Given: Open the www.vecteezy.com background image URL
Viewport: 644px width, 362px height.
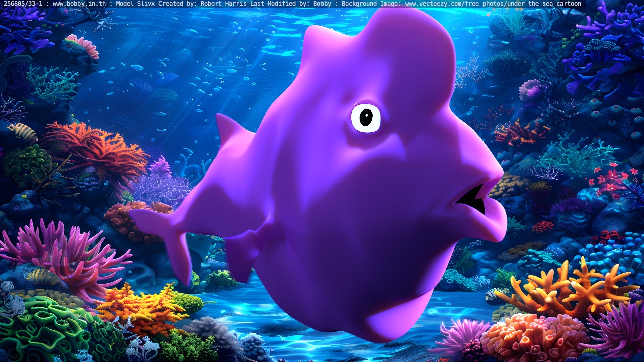Looking at the screenshot, I should (x=493, y=4).
